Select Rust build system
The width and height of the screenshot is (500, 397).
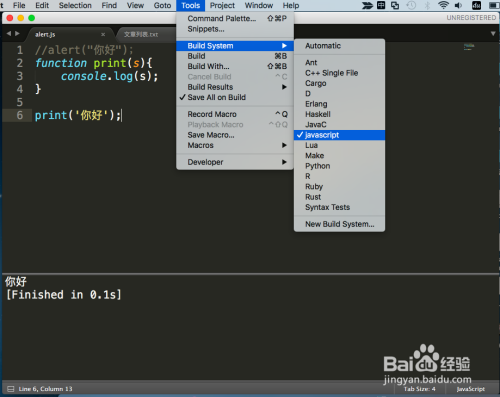[339, 197]
